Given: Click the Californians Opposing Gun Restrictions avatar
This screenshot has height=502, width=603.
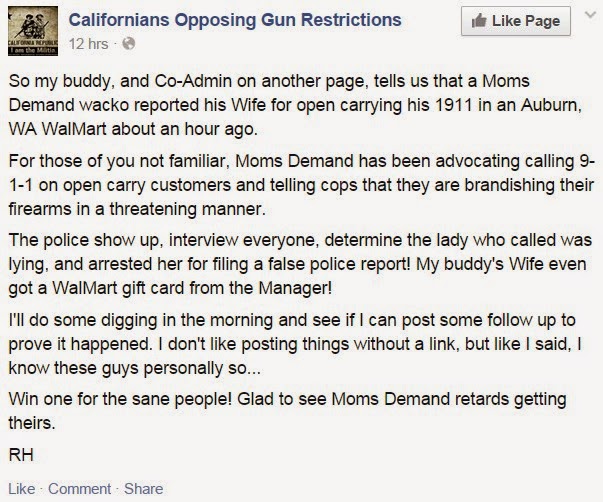Looking at the screenshot, I should click(32, 31).
